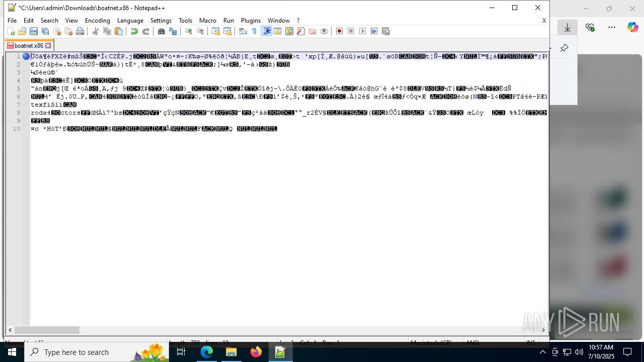The image size is (644, 362).
Task: Open the Settings menu
Action: [161, 21]
